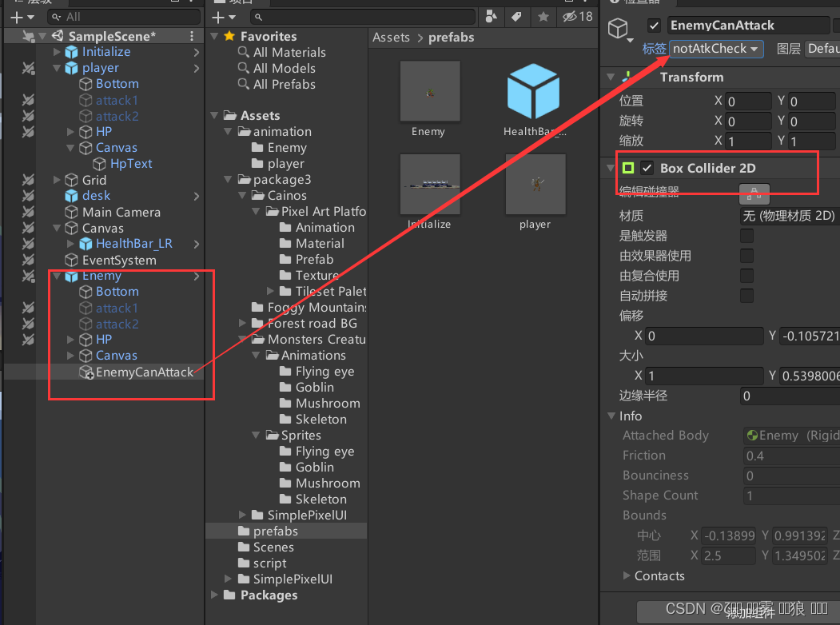This screenshot has width=840, height=625.
Task: Click the 无 物理材质 2D material field
Action: pos(787,215)
